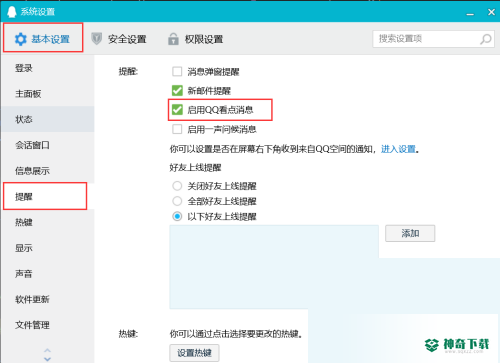Select 主面板 in the sidebar
The width and height of the screenshot is (500, 363).
click(x=47, y=94)
